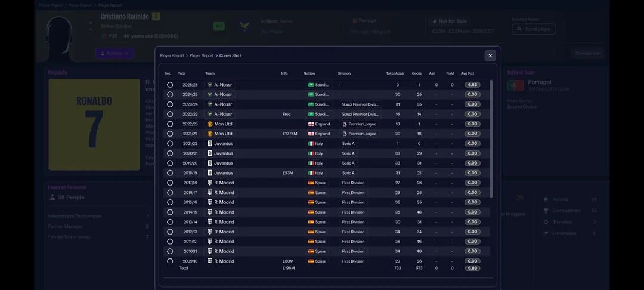Click the Comparison button behind dialog

588,53
